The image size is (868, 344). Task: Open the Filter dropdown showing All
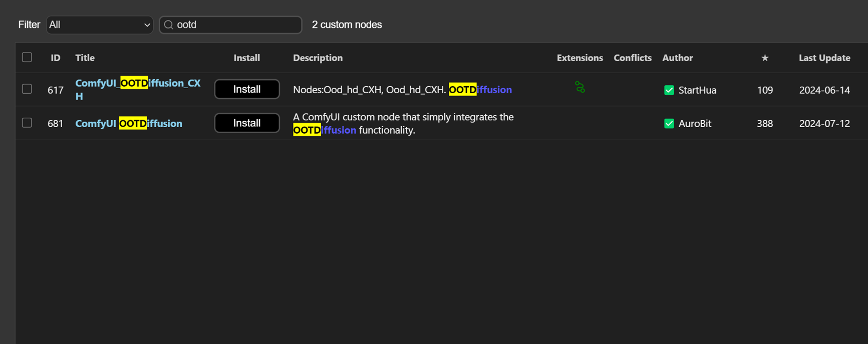(99, 25)
